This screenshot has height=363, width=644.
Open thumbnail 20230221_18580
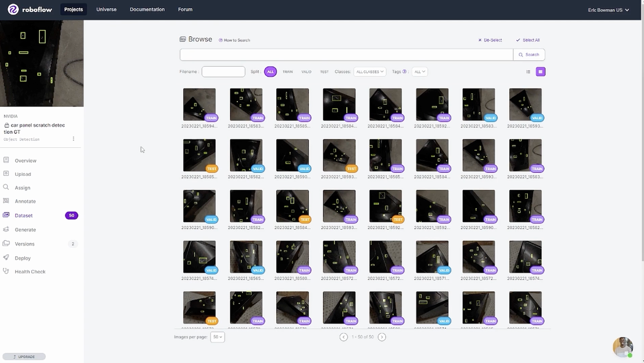point(292,257)
